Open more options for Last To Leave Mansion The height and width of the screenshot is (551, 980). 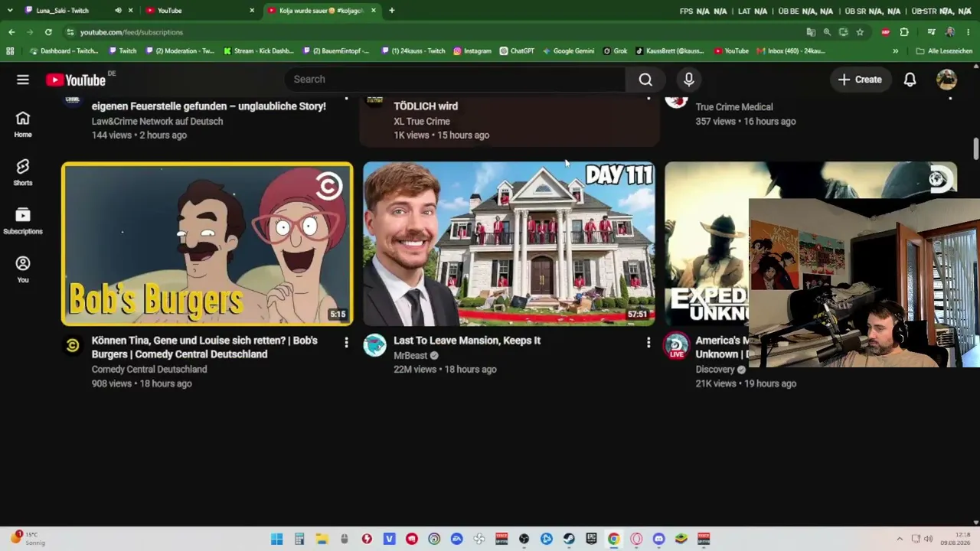click(648, 343)
